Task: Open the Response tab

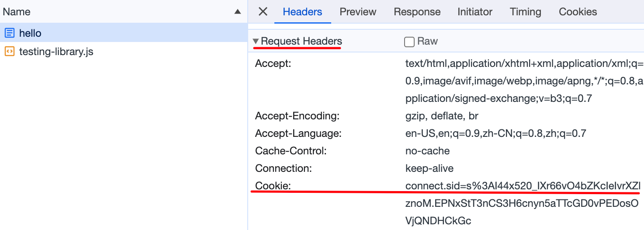Action: tap(417, 12)
